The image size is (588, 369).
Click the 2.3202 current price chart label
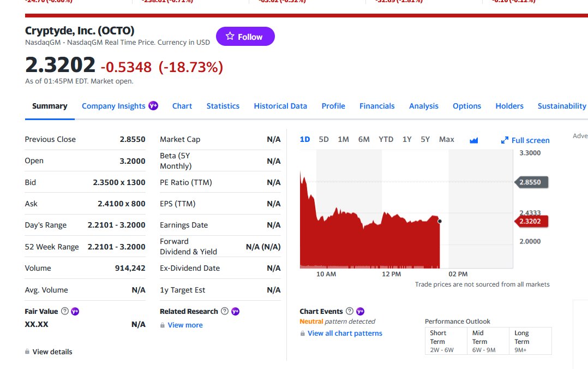click(531, 221)
